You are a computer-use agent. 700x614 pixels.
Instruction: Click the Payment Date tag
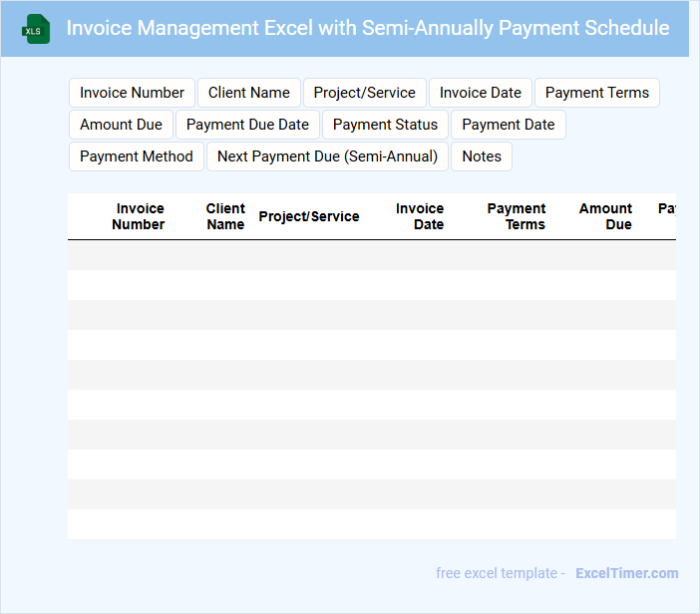[x=508, y=125]
